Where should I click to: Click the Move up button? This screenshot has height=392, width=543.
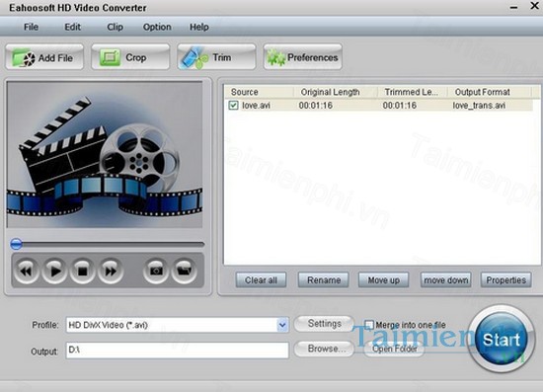click(384, 280)
